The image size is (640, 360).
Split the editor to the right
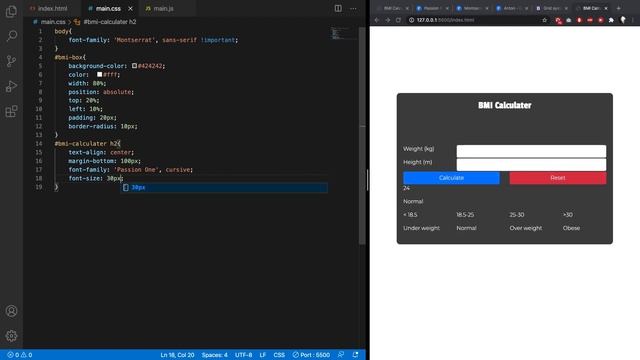point(338,8)
